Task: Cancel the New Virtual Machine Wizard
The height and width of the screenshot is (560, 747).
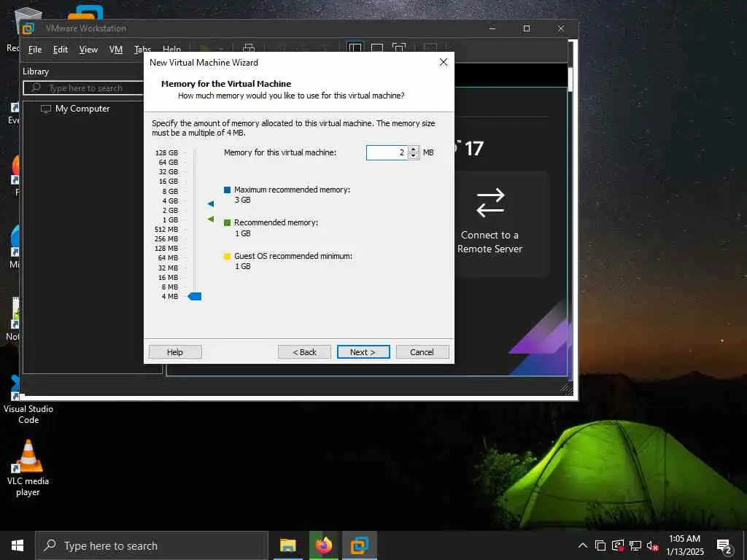Action: (422, 352)
